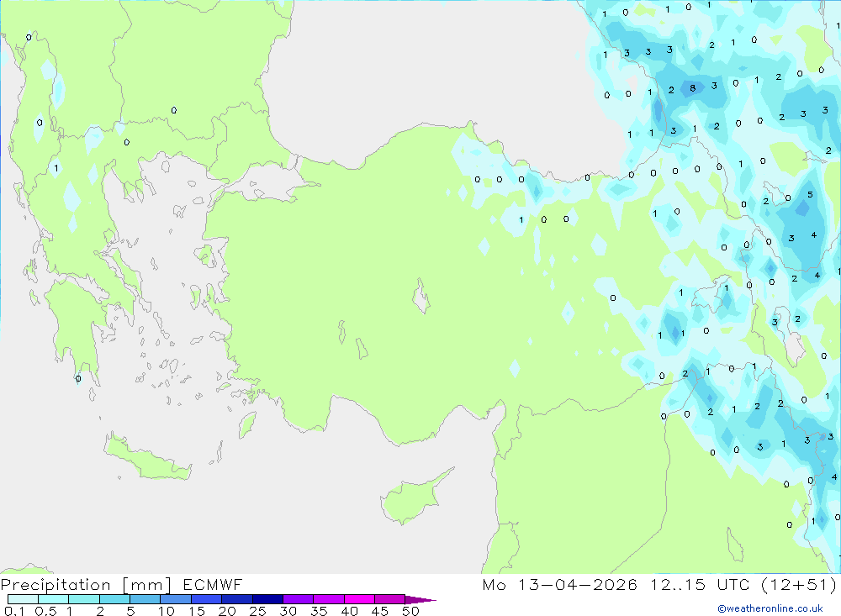Pick the magenta 40–45 mm legend swatch

click(359, 599)
